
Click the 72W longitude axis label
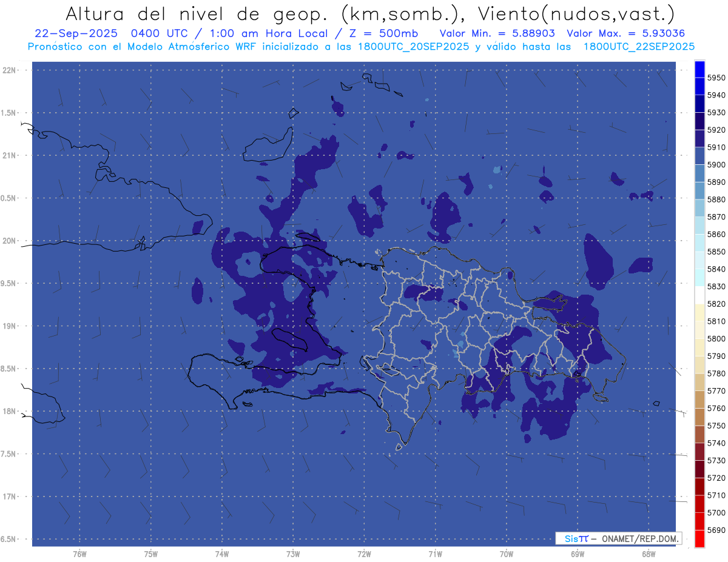[x=364, y=554]
